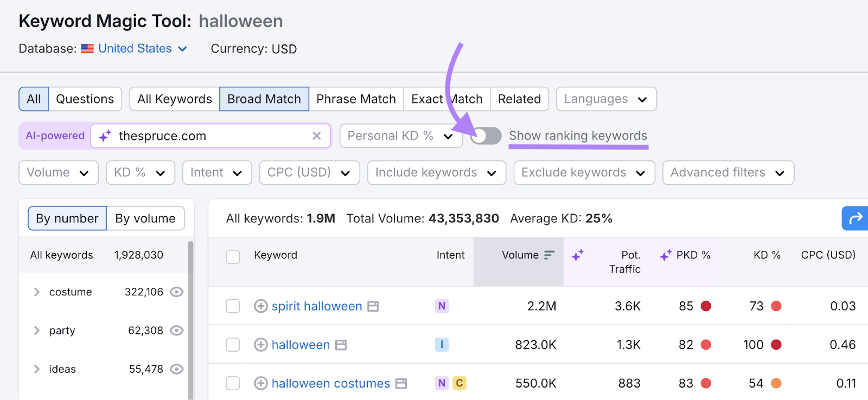The height and width of the screenshot is (400, 868).
Task: Click the red PKD difficulty dot for spirit halloween
Action: (x=706, y=306)
